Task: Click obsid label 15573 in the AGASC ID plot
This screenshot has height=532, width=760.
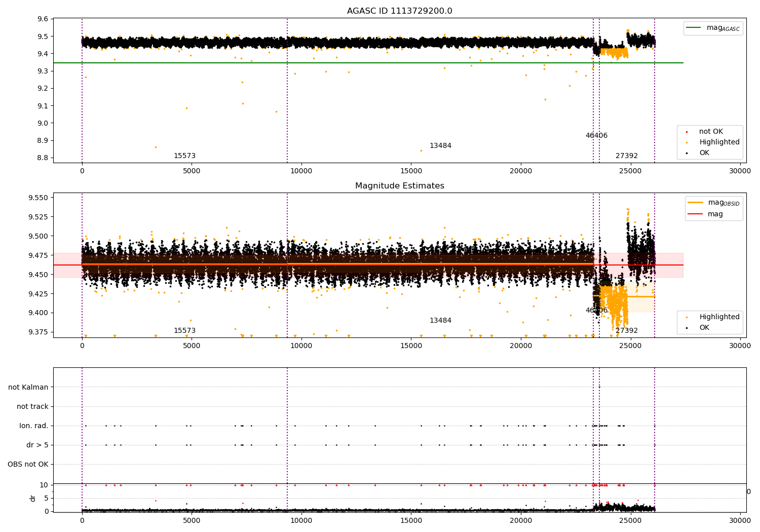Action: click(184, 156)
